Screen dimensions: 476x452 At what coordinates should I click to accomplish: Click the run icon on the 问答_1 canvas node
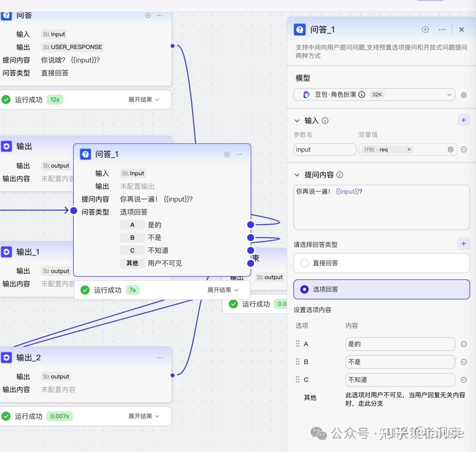coord(226,154)
